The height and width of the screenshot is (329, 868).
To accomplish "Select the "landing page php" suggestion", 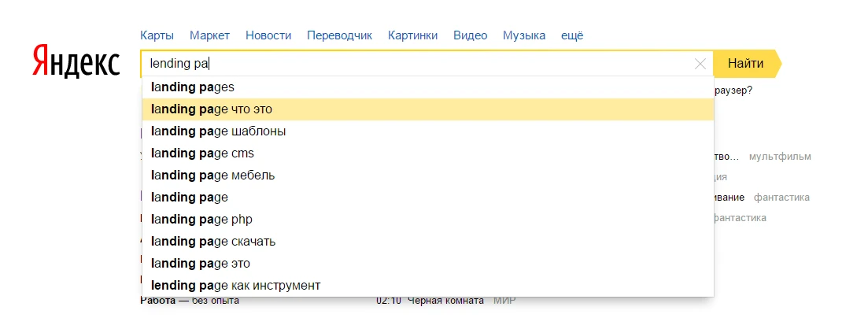I will [201, 220].
